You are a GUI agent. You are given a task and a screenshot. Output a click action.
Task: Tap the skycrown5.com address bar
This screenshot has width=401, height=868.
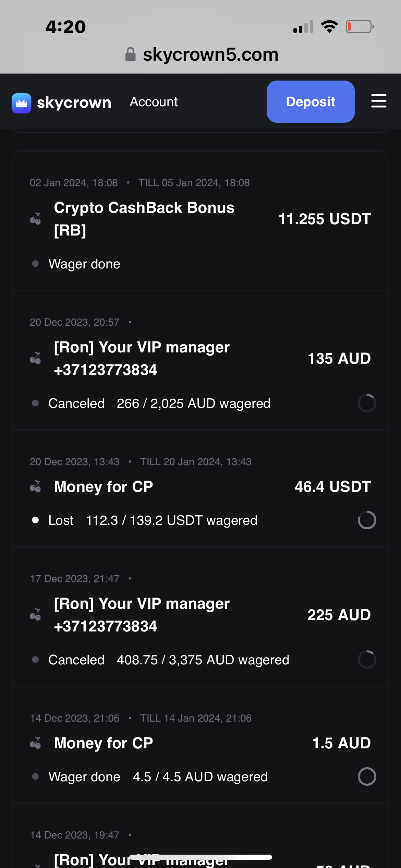coord(210,55)
